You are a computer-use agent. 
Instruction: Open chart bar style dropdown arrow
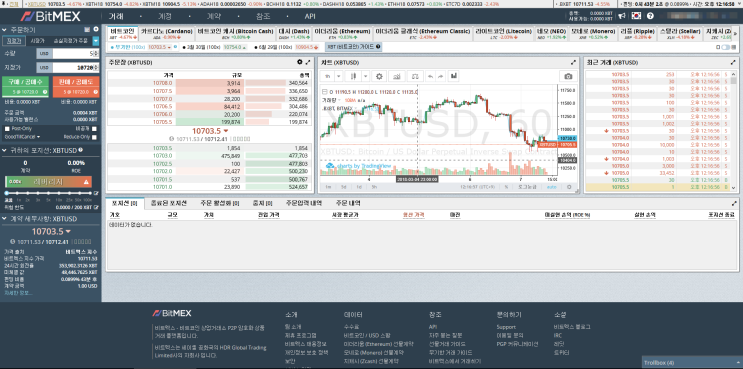365,76
